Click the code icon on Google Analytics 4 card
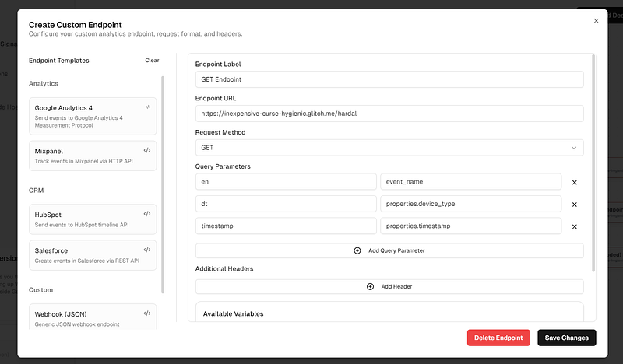623x364 pixels. point(148,107)
